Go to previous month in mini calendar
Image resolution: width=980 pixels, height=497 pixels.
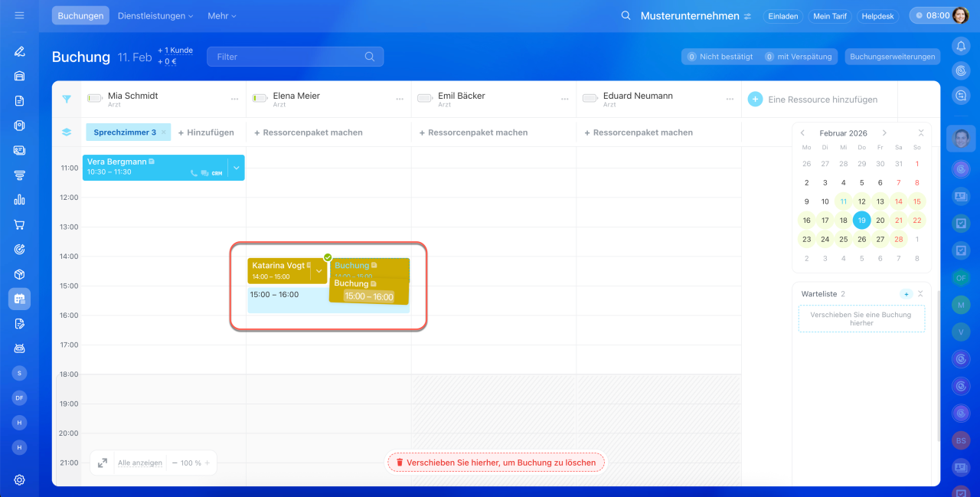click(802, 132)
